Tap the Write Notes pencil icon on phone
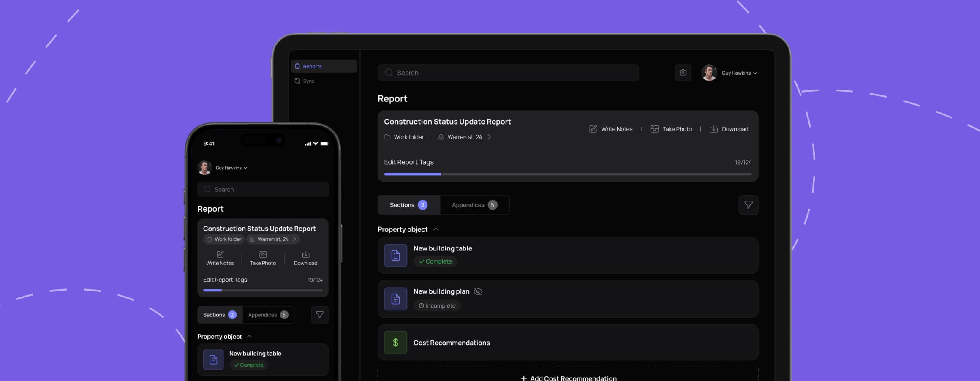 [x=220, y=254]
